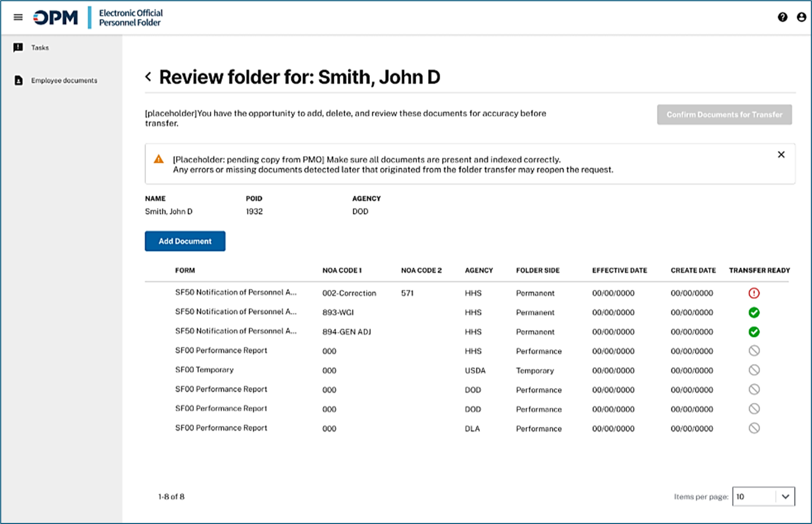Open the Tasks menu item
This screenshot has width=812, height=524.
click(x=40, y=48)
